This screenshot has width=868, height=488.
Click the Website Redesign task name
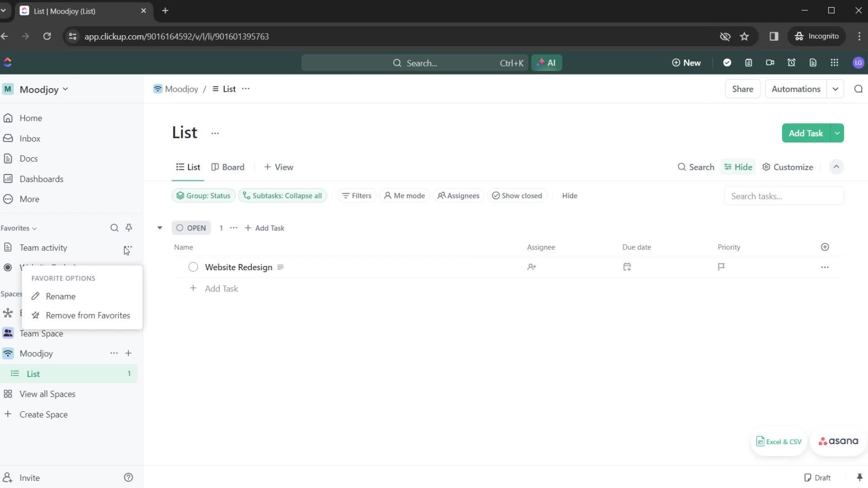(x=238, y=267)
